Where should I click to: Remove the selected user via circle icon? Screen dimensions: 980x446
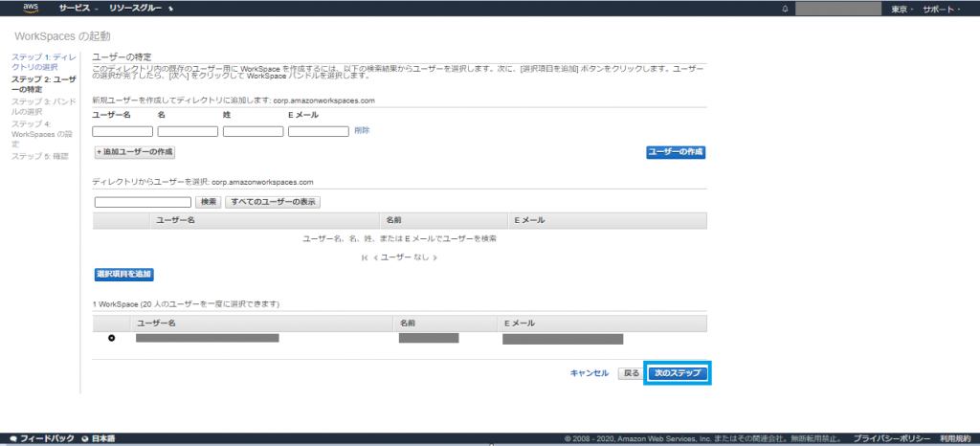[112, 339]
